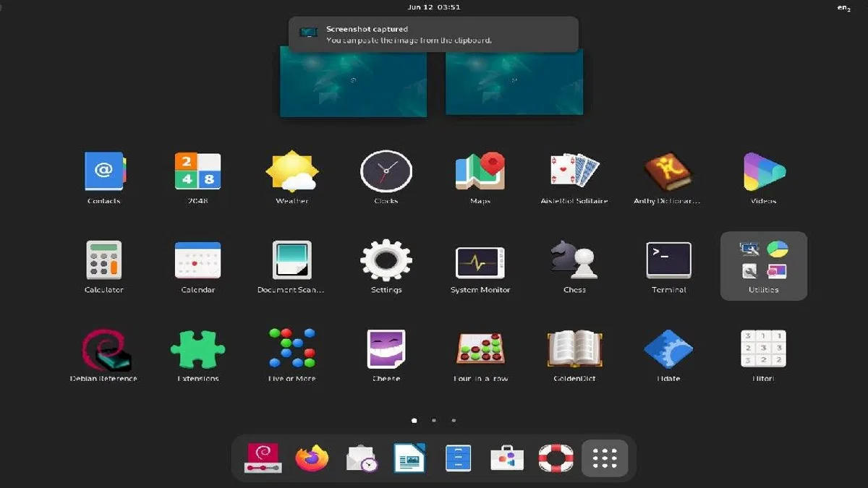Launch Four-in-a-row game
The image size is (868, 488).
(x=480, y=355)
